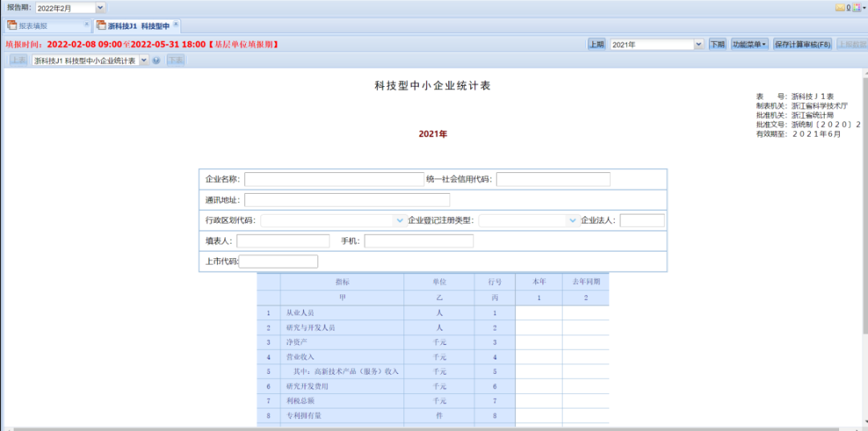The image size is (868, 431).
Task: Click 其中：高新技术产品（服务）收入 label
Action: click(346, 371)
